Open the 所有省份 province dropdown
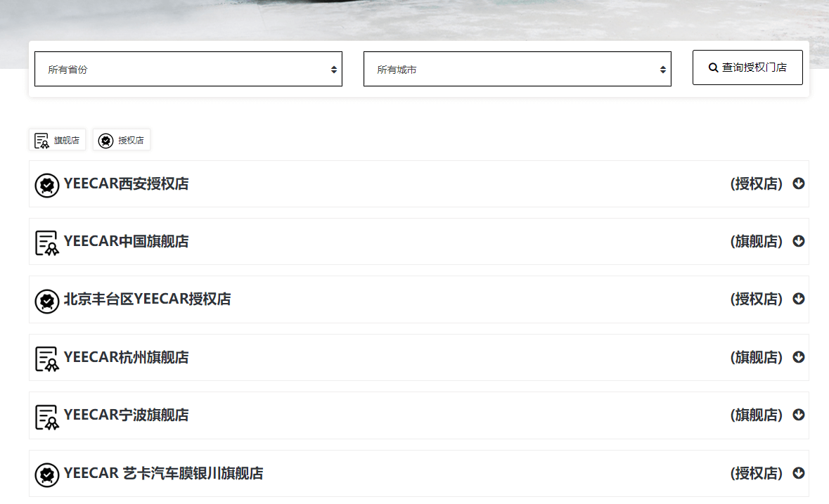 (188, 69)
